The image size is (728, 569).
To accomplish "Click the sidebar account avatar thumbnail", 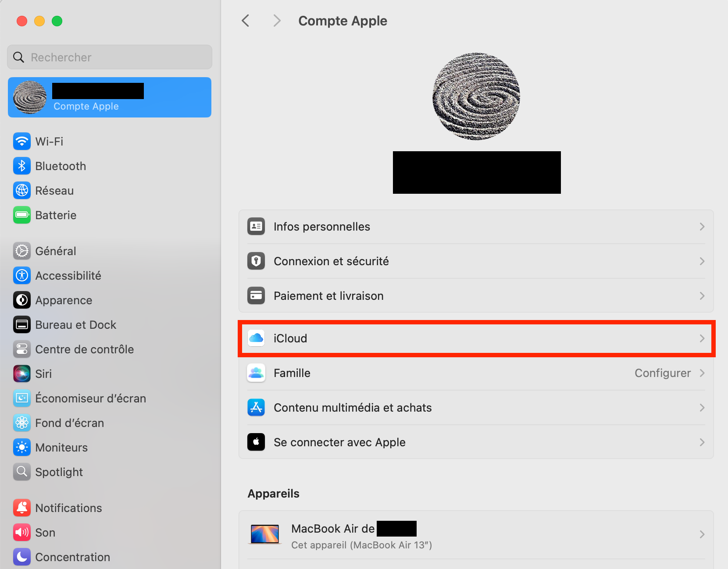I will pos(30,97).
